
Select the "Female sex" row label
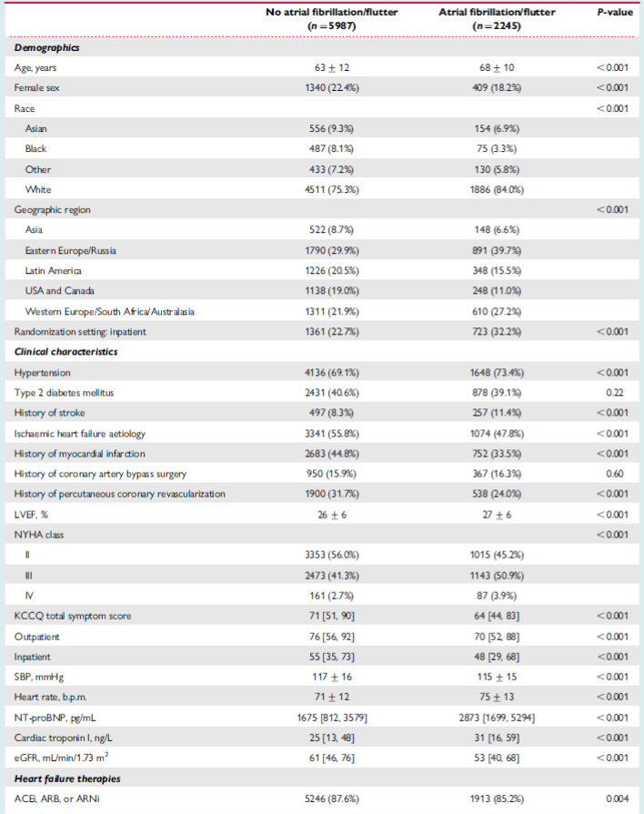[36, 87]
